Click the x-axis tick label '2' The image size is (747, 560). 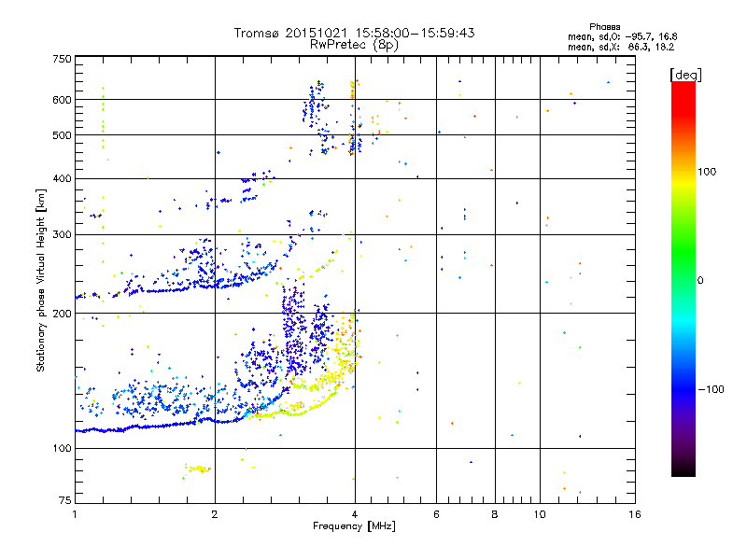215,514
